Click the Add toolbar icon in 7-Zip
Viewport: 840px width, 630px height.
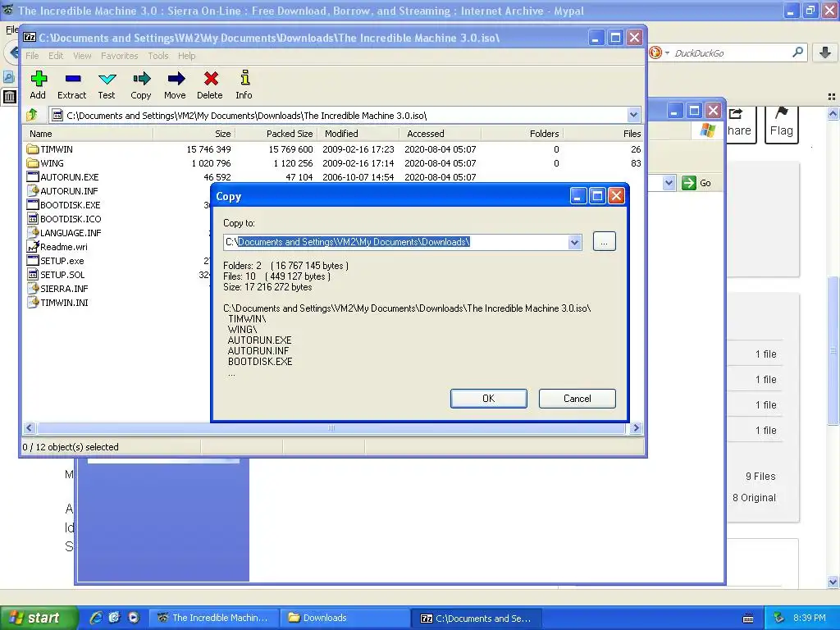coord(38,79)
